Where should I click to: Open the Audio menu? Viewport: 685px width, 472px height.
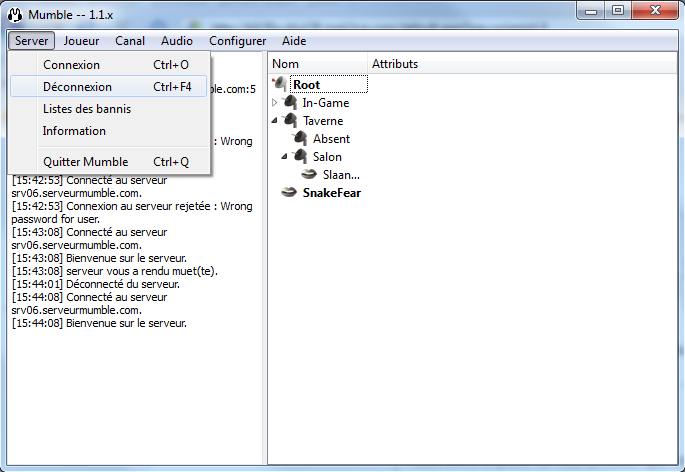[x=176, y=41]
